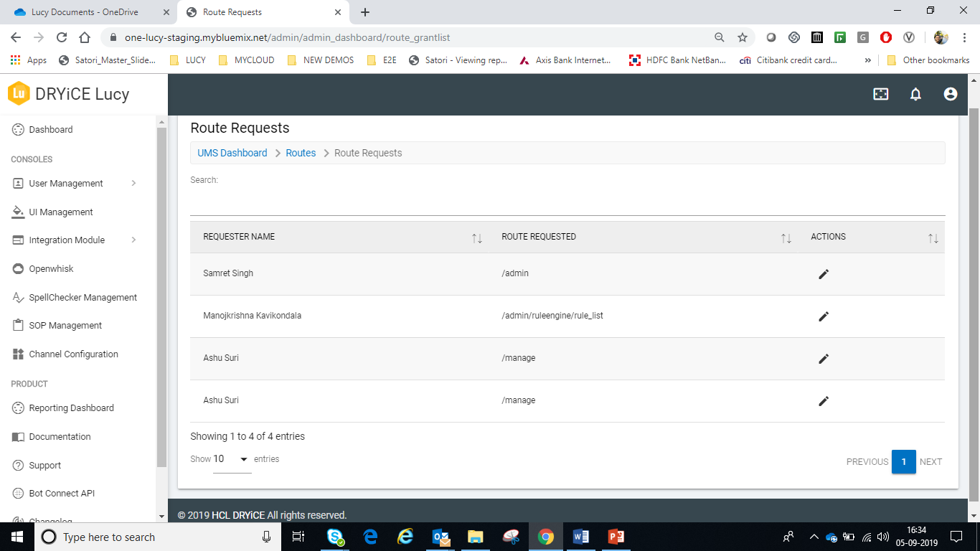Open Chrome menu three dots
The image size is (980, 551).
coord(965,37)
